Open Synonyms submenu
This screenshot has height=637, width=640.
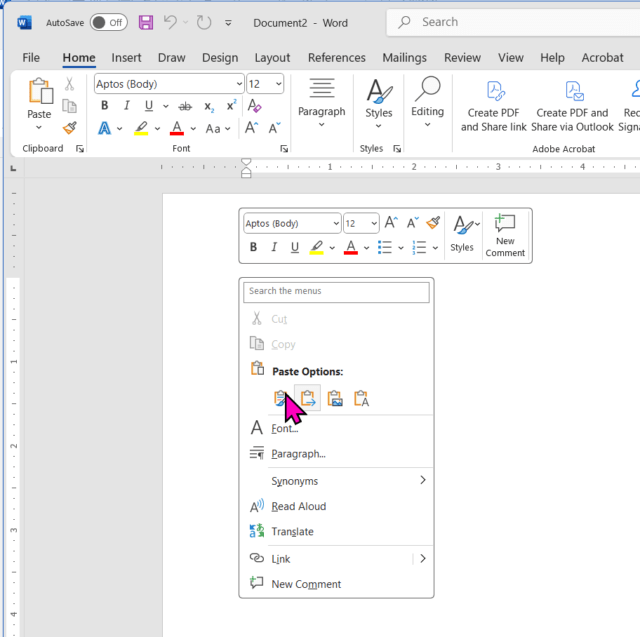click(336, 480)
